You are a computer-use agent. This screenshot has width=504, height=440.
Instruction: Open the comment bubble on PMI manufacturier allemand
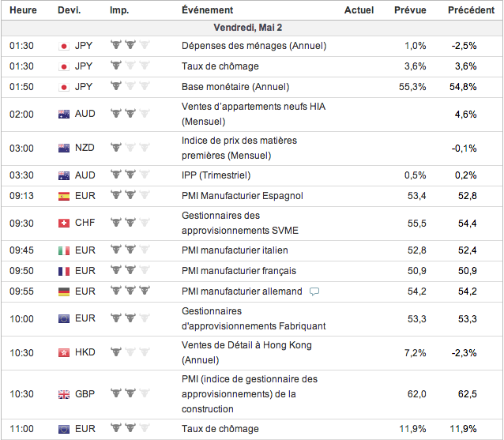(314, 291)
